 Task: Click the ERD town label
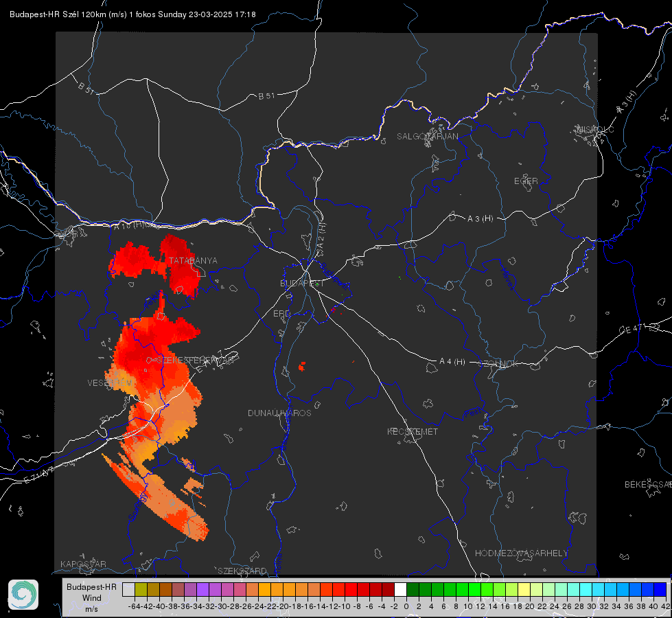pos(281,314)
